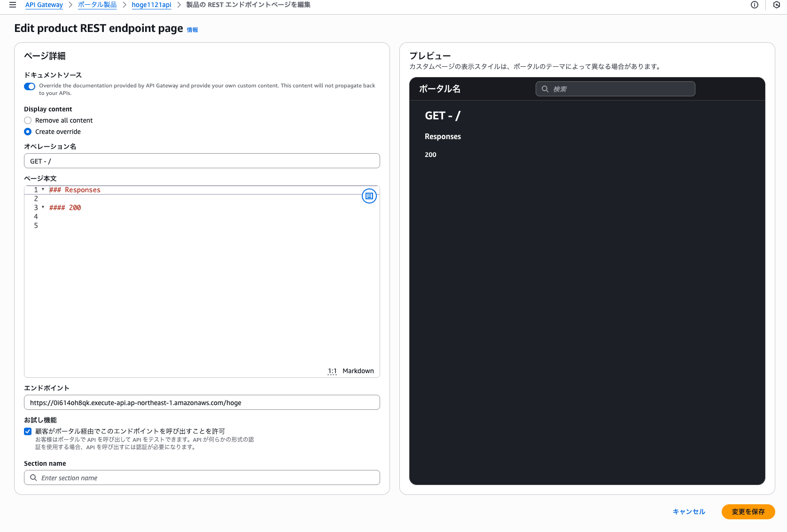Focus the エンドポイント URL input field

pyautogui.click(x=202, y=402)
